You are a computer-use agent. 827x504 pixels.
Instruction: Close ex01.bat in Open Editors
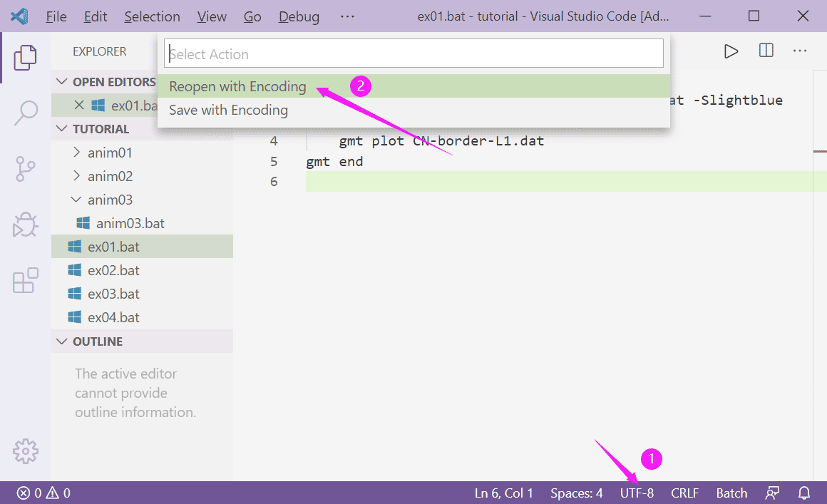coord(79,106)
